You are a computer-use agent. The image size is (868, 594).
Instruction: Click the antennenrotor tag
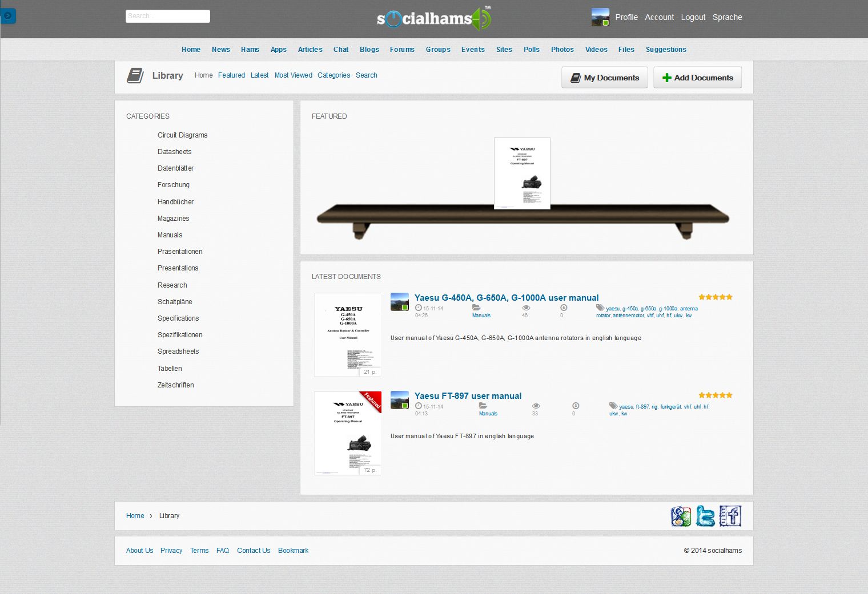628,316
